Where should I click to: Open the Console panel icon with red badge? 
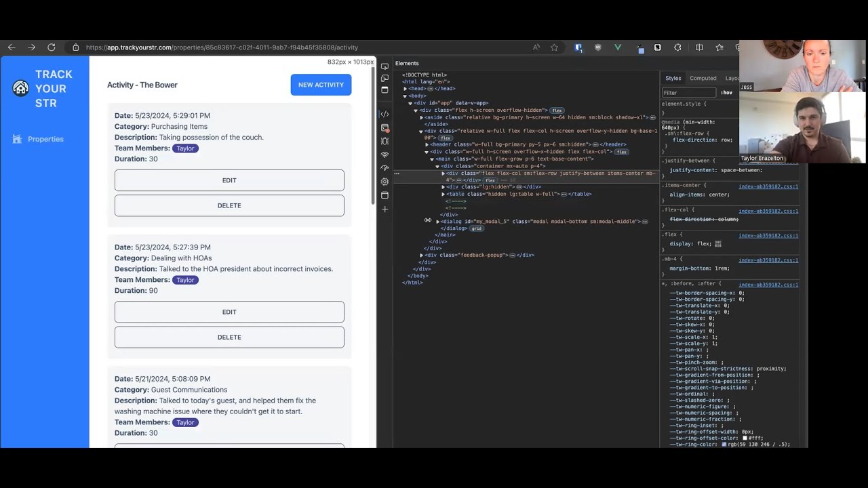(384, 127)
